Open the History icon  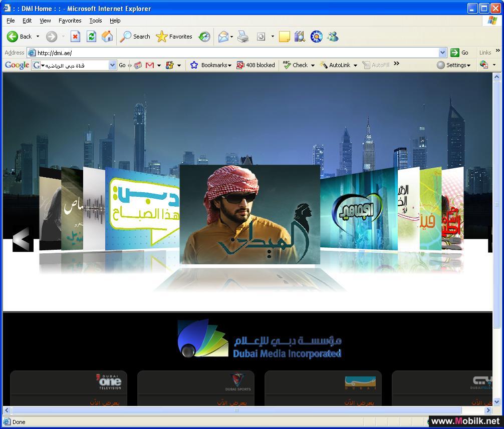click(x=204, y=37)
